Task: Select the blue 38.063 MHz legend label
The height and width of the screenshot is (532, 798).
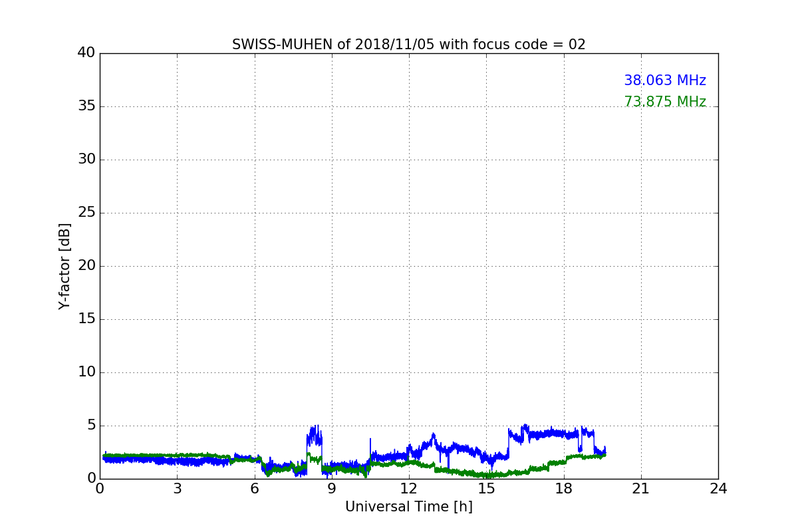Action: point(665,80)
